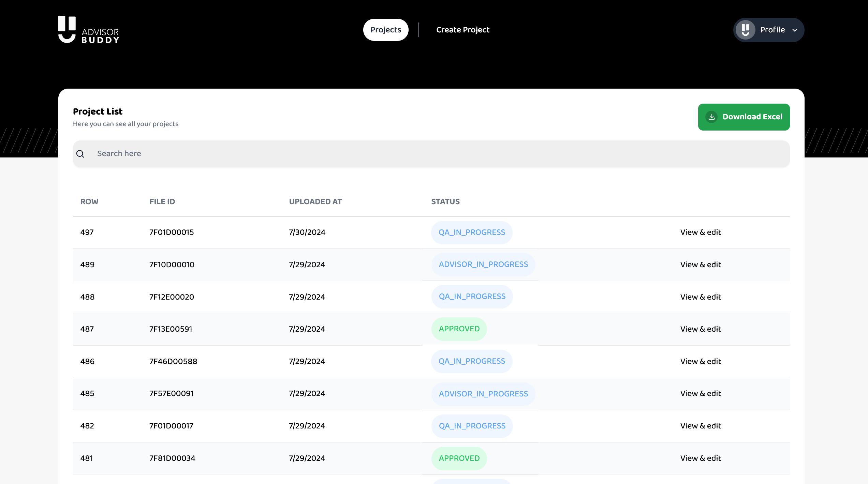Click the STATUS column header
The image size is (868, 484).
click(x=445, y=202)
